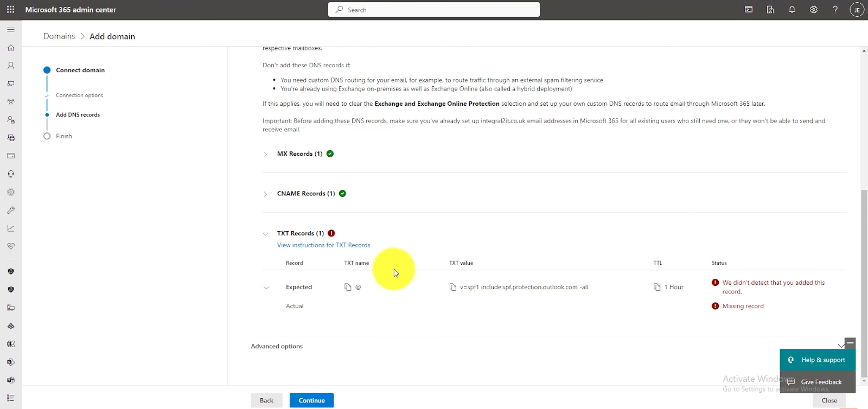The image size is (868, 409).
Task: Copy the 1 Hour TTL value
Action: [x=657, y=287]
